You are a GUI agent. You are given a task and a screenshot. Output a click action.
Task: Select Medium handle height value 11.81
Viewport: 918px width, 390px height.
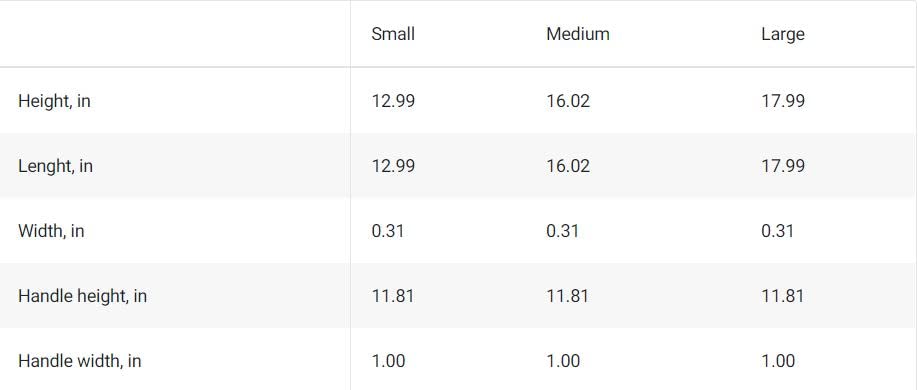point(567,296)
